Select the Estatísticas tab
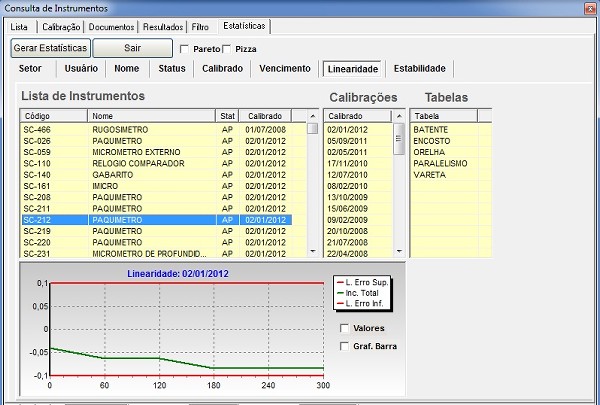Screen dimensions: 600x405 [244, 26]
